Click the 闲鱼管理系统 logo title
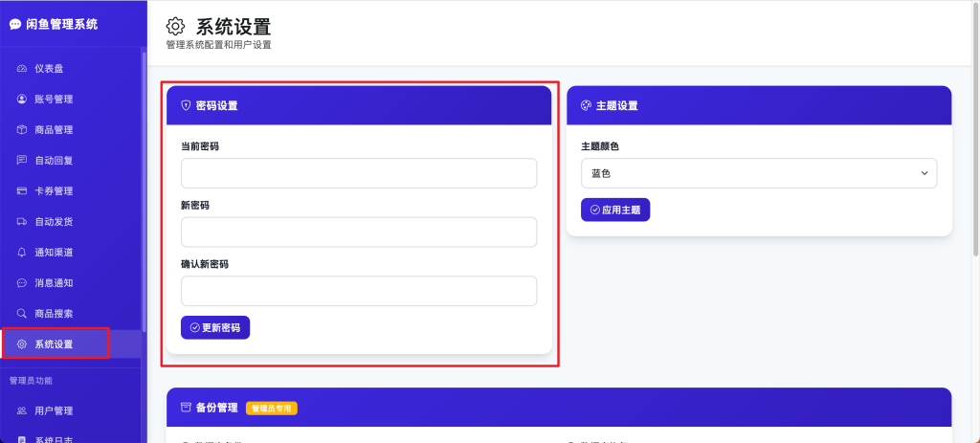Viewport: 980px width, 443px height. [x=61, y=24]
